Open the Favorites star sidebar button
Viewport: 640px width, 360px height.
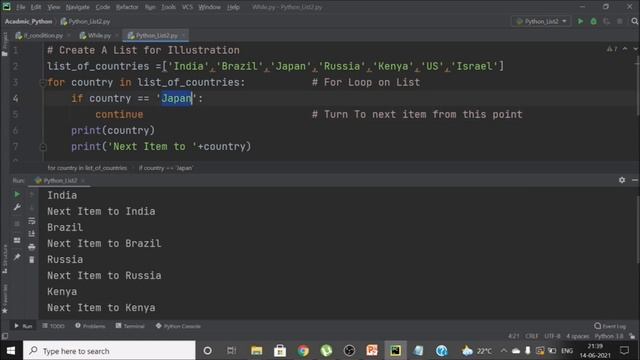pyautogui.click(x=4, y=299)
